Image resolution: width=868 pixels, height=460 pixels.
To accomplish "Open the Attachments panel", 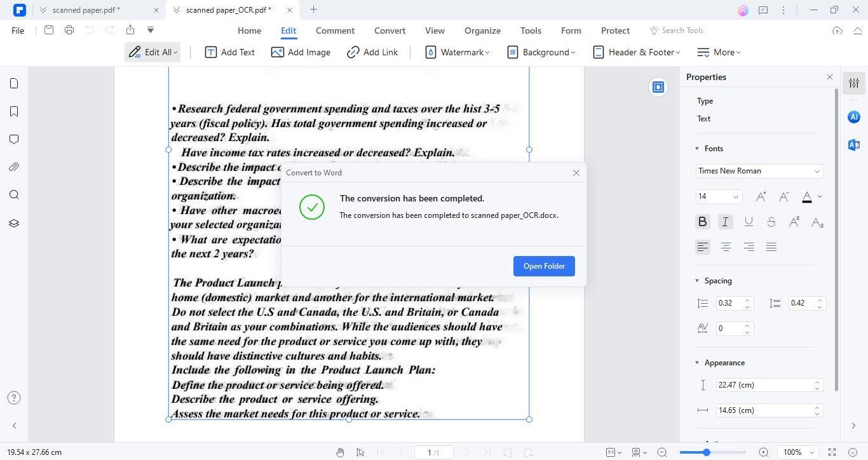I will pos(14,167).
